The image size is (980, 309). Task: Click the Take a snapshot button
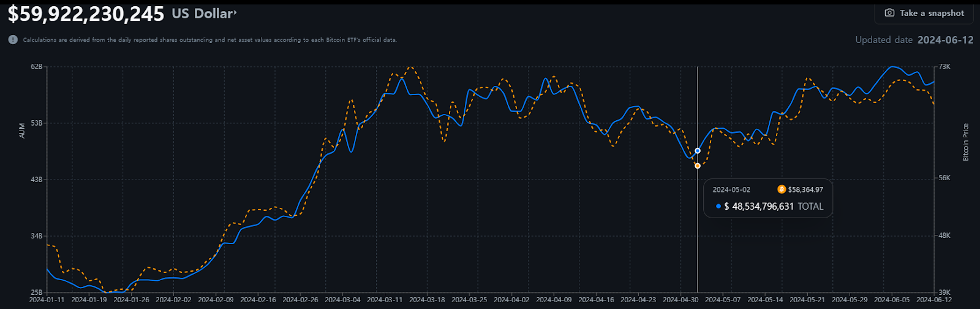coord(924,13)
